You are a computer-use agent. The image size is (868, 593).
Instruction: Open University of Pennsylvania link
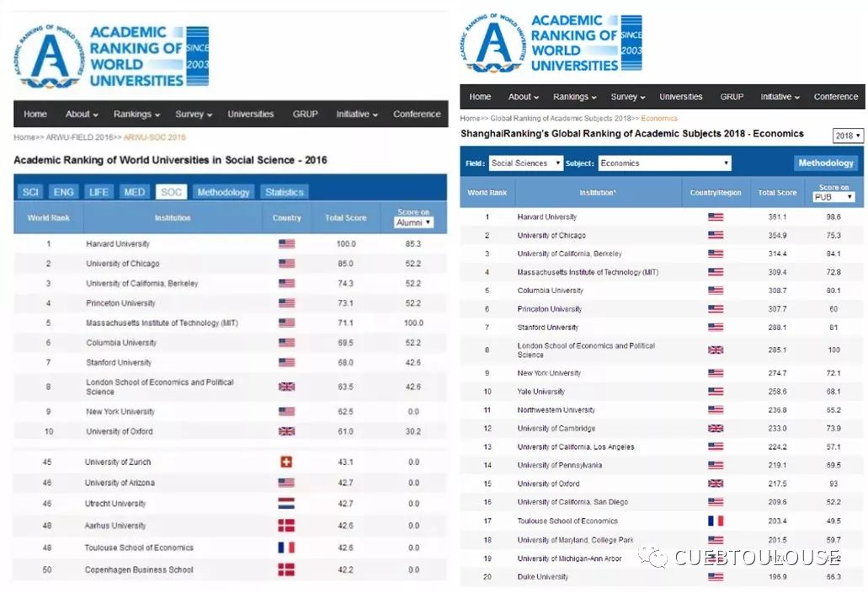[560, 465]
